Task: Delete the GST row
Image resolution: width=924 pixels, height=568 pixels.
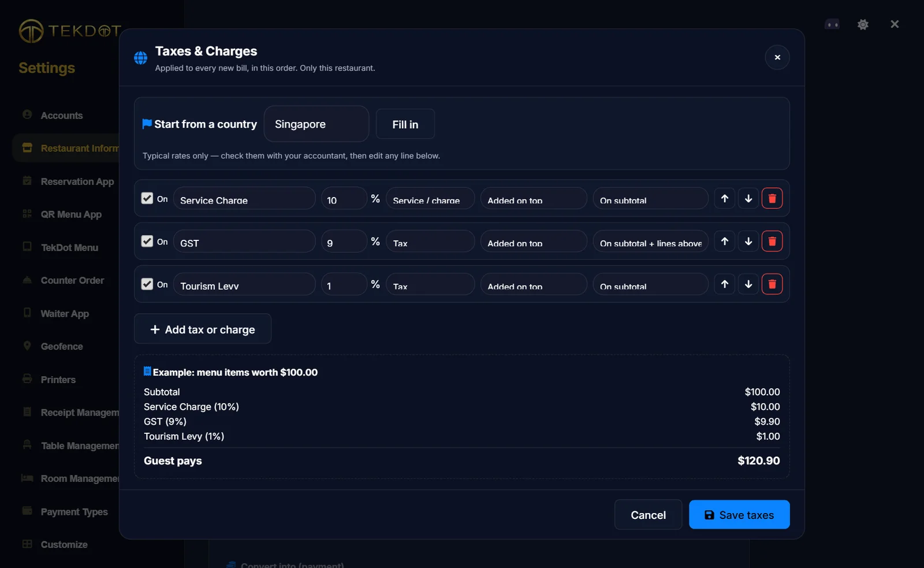Action: (x=772, y=241)
